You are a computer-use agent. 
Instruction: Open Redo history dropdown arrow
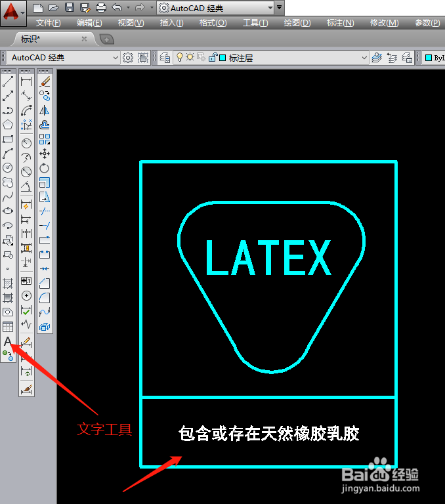tap(152, 7)
